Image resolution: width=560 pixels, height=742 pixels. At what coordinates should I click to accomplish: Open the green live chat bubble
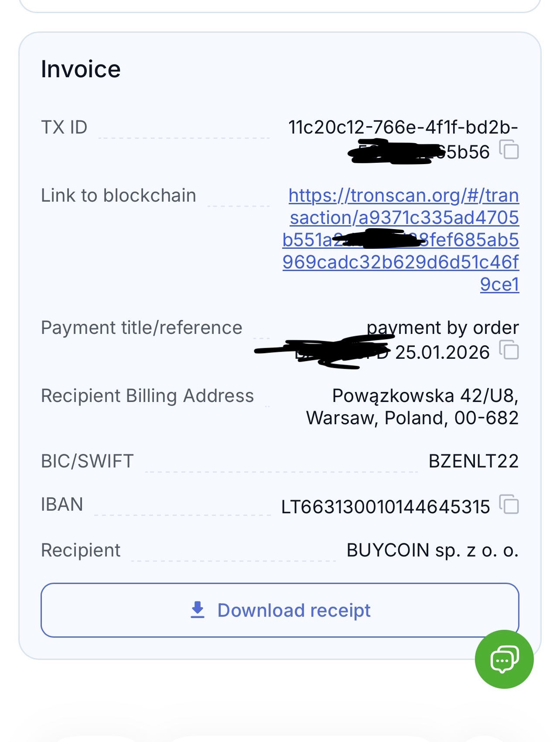point(504,659)
